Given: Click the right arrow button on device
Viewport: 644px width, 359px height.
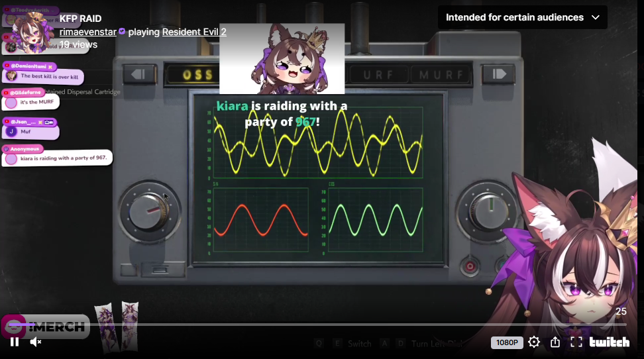Looking at the screenshot, I should point(499,74).
